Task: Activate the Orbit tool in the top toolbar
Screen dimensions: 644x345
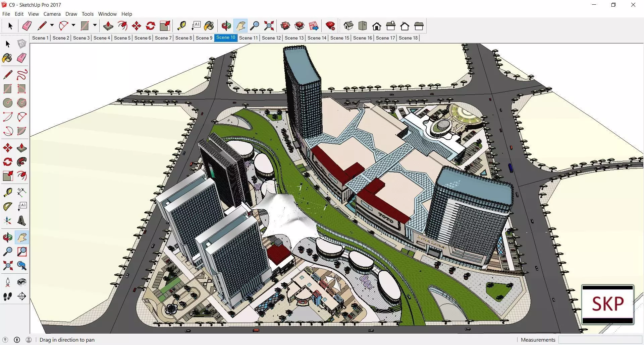Action: point(226,26)
